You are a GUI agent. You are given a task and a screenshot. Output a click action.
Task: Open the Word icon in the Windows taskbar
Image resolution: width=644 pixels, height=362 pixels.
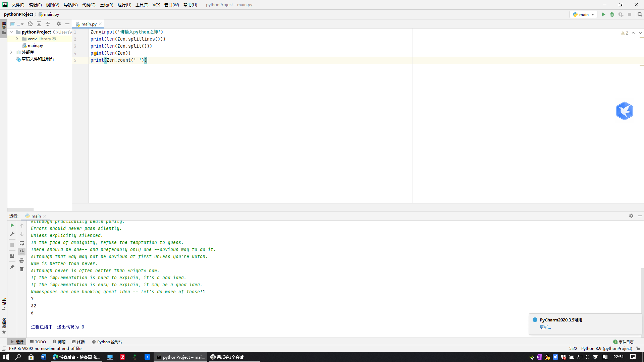tap(43, 357)
